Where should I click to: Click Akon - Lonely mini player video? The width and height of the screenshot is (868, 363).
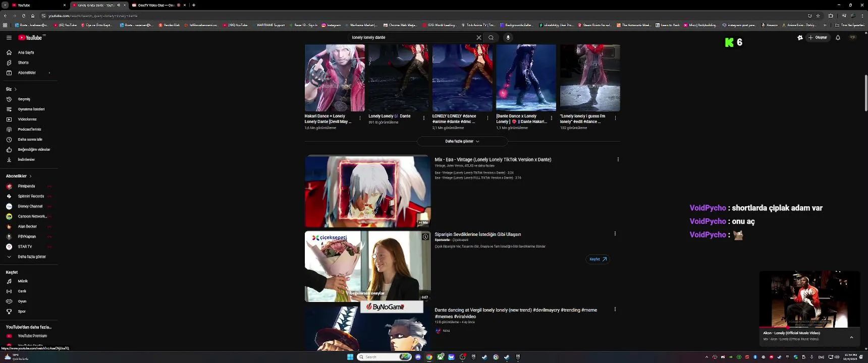[809, 299]
